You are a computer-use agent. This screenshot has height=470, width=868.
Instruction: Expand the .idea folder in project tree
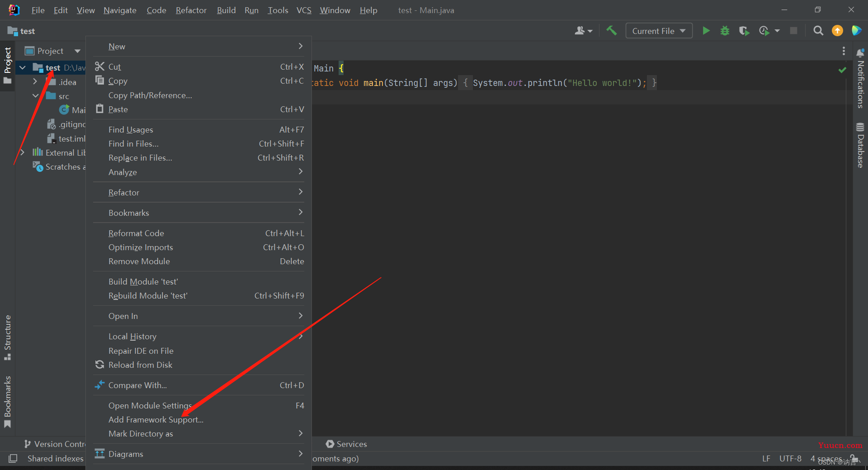(35, 82)
